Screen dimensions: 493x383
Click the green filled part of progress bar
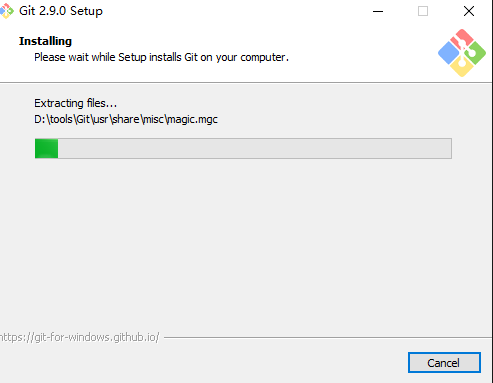(47, 148)
